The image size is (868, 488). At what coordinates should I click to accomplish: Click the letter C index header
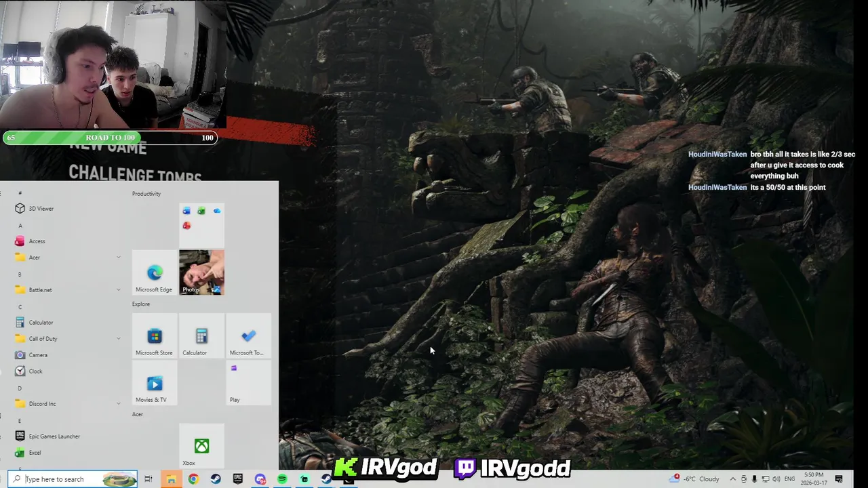20,307
